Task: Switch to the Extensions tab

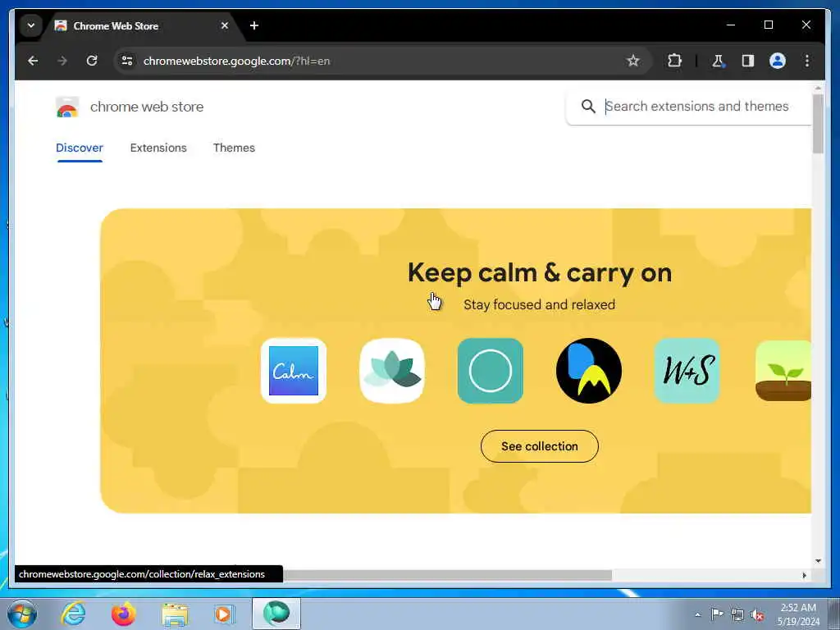Action: pyautogui.click(x=158, y=148)
